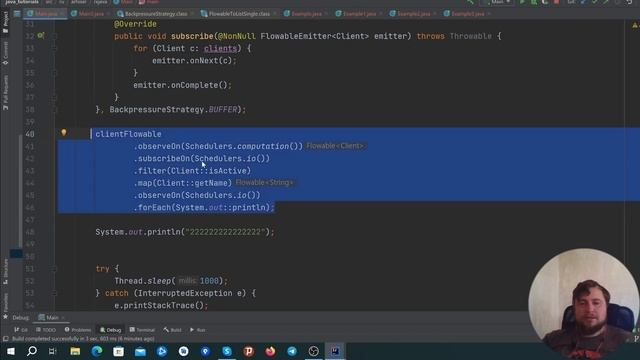Viewport: 640px width, 360px height.
Task: Click the build hammer icon in the toolbar
Action: tap(471, 2)
